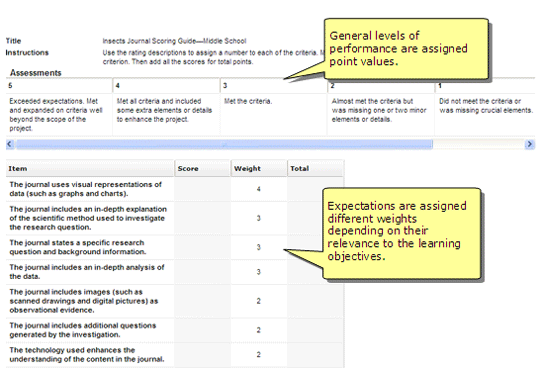Click 'Insects Journal Scoring Guide' title text
The width and height of the screenshot is (540, 368).
coord(174,41)
